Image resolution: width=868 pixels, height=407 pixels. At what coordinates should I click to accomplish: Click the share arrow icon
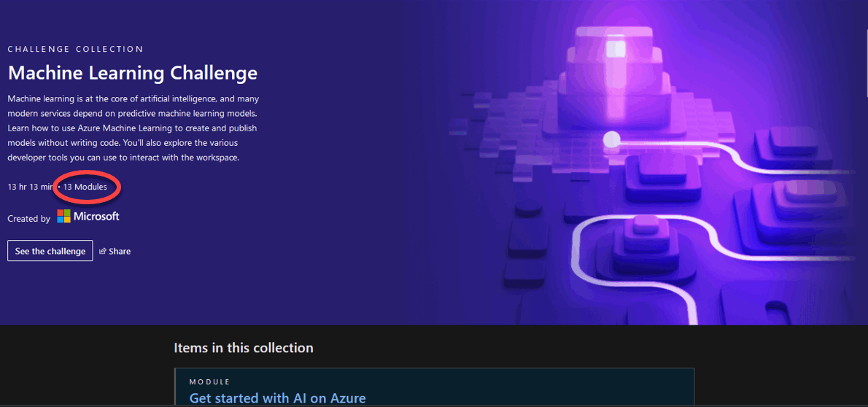(102, 252)
